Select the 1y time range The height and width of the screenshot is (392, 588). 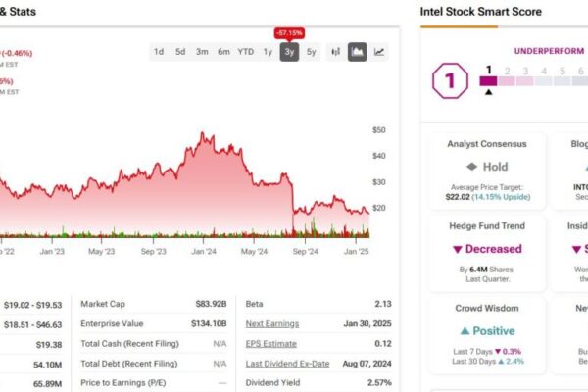click(268, 52)
